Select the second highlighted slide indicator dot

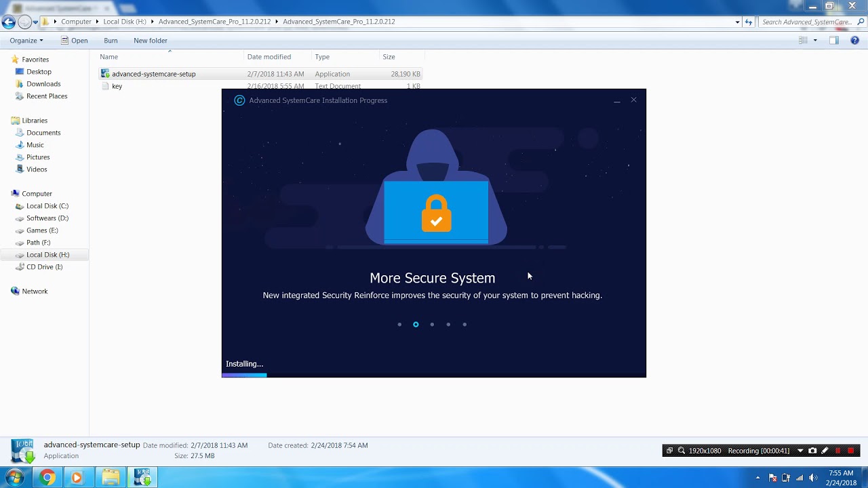coord(416,325)
